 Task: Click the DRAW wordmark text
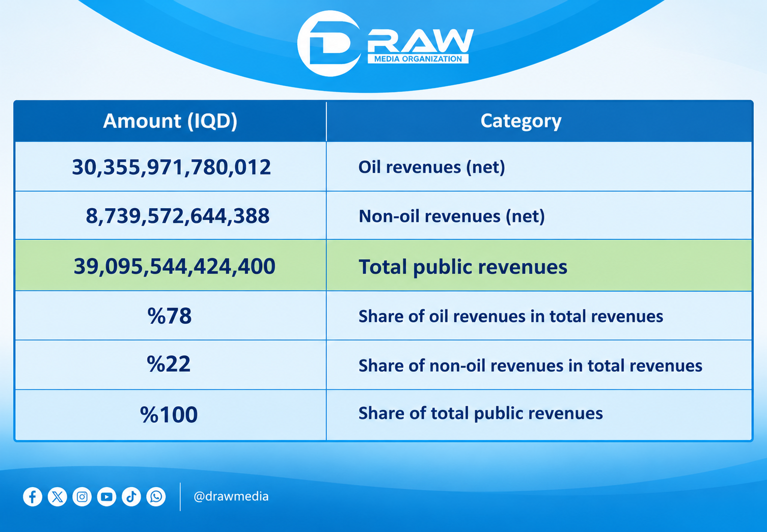(421, 41)
